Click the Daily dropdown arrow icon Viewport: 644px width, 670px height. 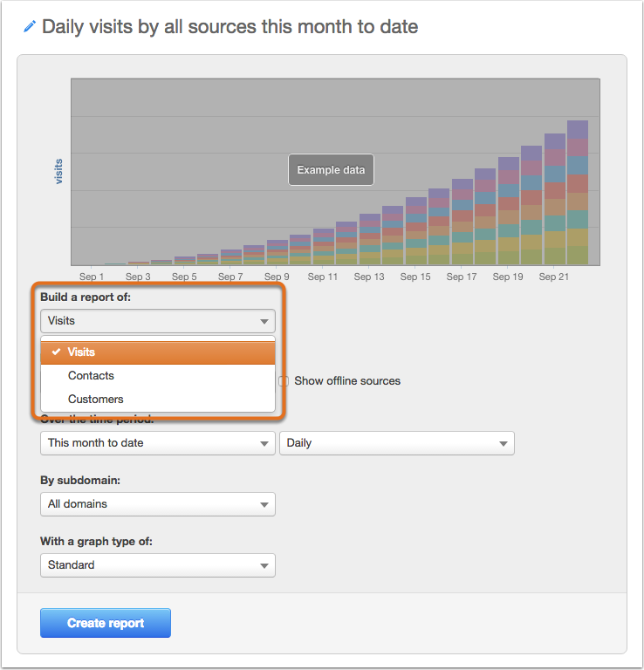[504, 443]
